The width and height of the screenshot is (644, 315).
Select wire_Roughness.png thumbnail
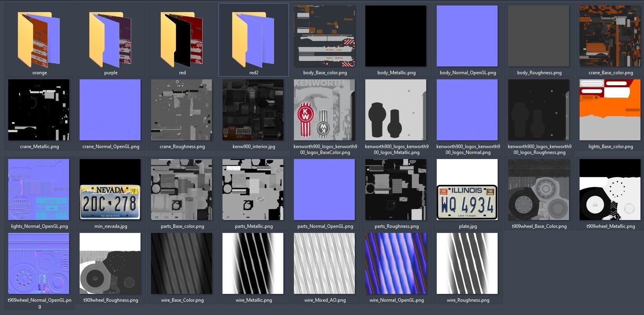click(x=468, y=263)
